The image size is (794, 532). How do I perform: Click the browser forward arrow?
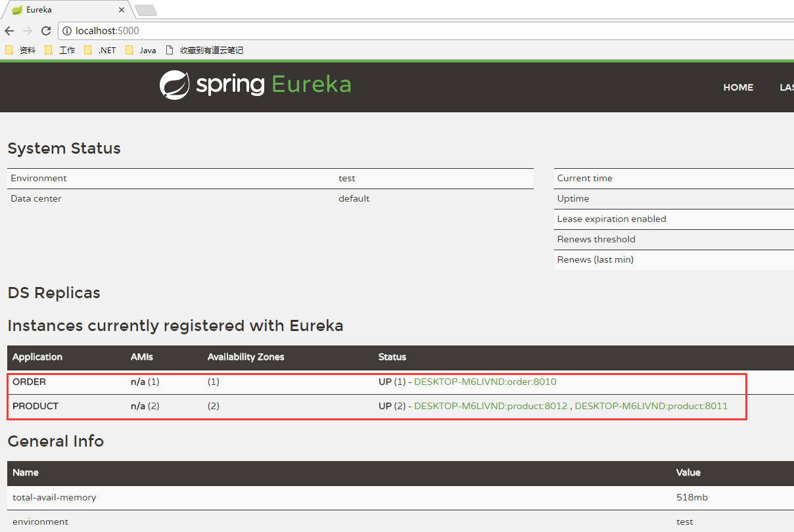click(x=28, y=31)
